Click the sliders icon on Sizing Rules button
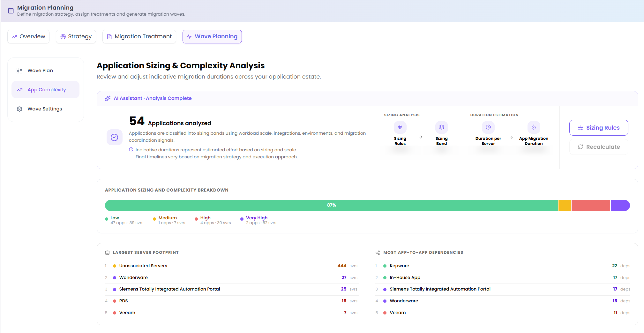This screenshot has height=333, width=644. click(x=580, y=128)
